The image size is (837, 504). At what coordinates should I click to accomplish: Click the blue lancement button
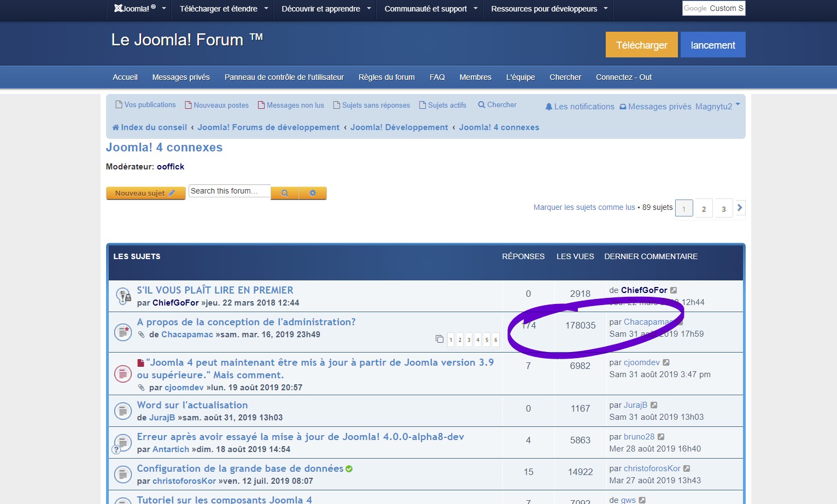click(713, 45)
